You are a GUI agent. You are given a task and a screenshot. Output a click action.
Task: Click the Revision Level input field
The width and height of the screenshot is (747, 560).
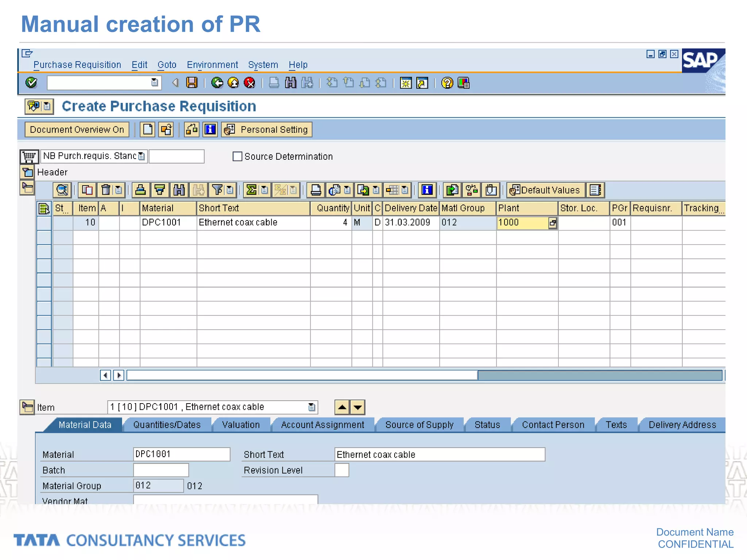342,470
